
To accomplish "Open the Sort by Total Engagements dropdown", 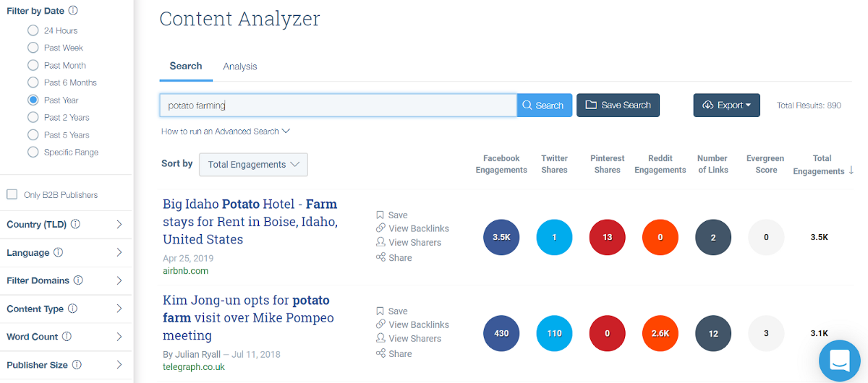I will tap(253, 165).
